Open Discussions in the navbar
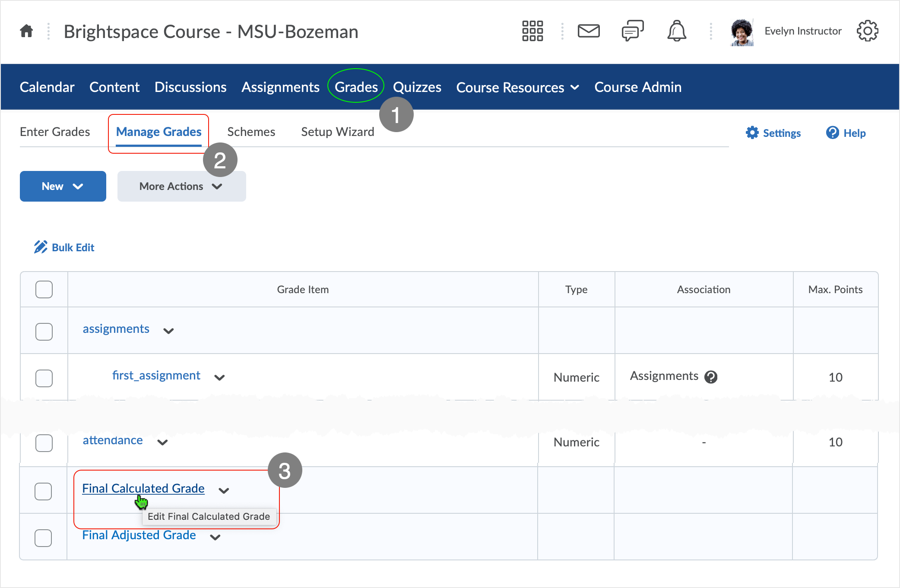This screenshot has height=588, width=900. tap(190, 87)
